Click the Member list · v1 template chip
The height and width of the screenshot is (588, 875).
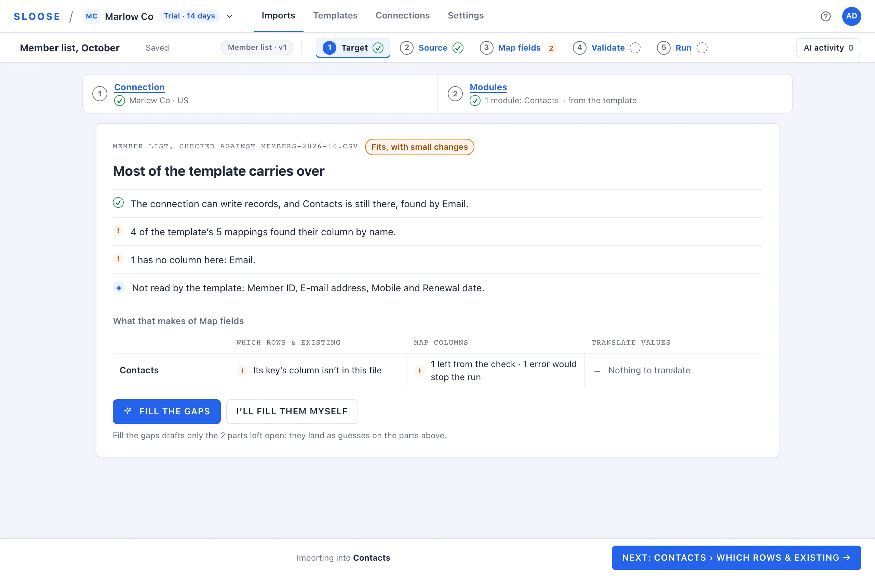point(257,48)
